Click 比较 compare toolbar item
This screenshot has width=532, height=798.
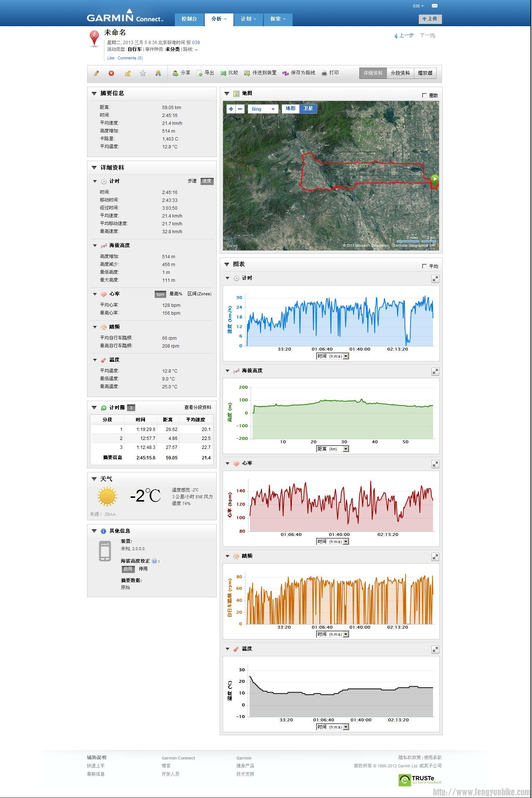[x=229, y=73]
